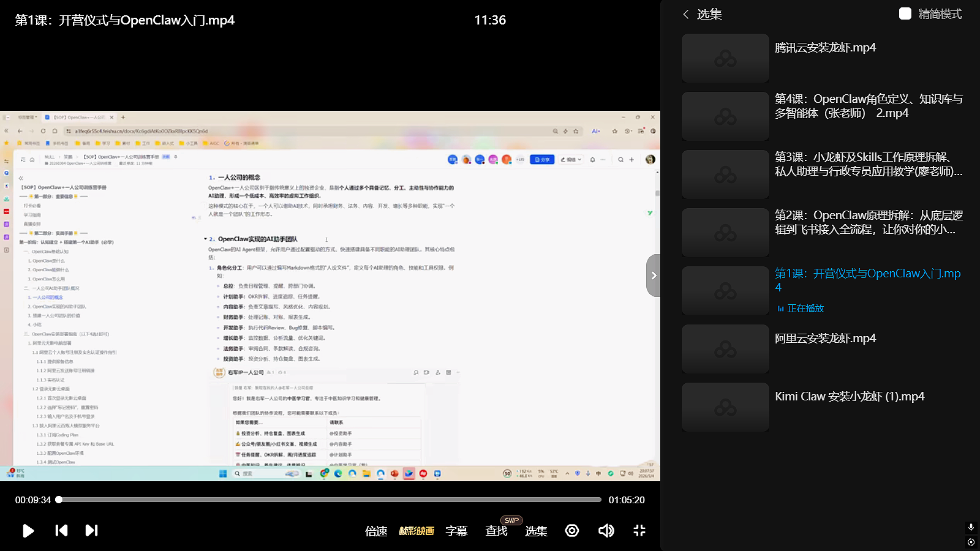980x551 pixels.
Task: Open the 查找 search feature
Action: [496, 531]
